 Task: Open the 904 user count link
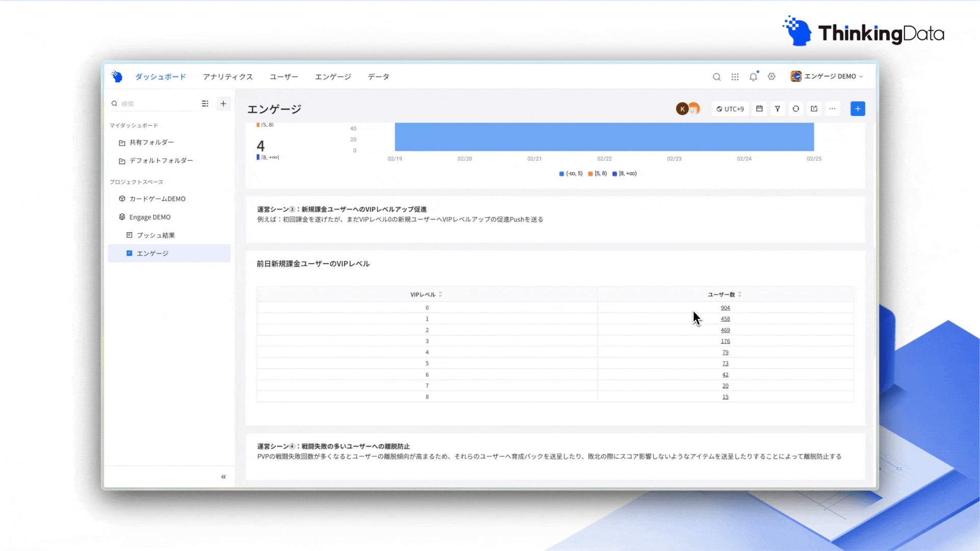coord(725,308)
